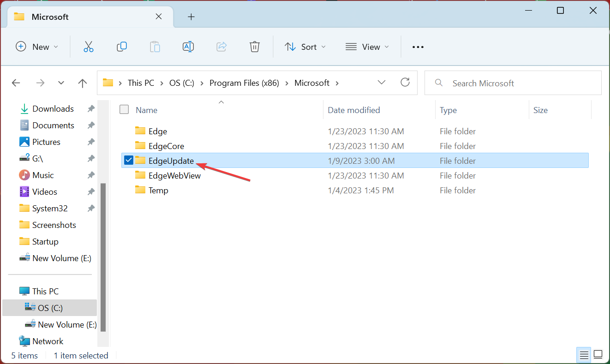
Task: Navigate to This PC breadcrumb
Action: [x=141, y=83]
